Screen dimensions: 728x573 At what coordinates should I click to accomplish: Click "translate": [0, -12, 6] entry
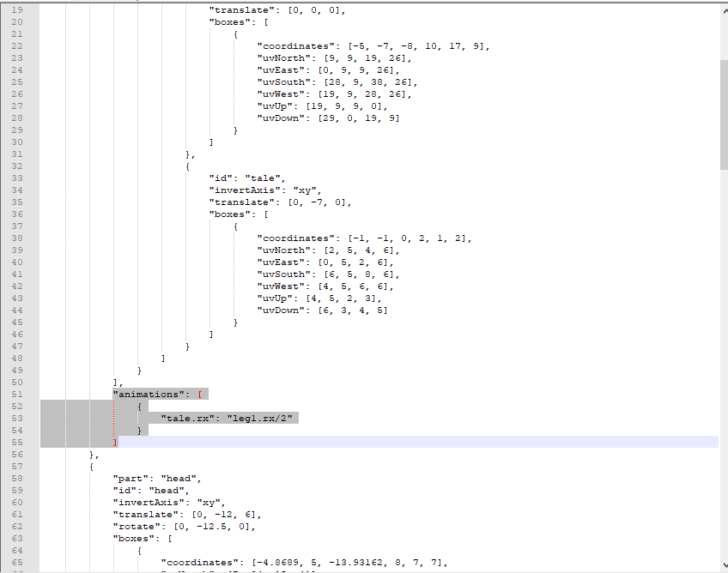click(x=187, y=515)
